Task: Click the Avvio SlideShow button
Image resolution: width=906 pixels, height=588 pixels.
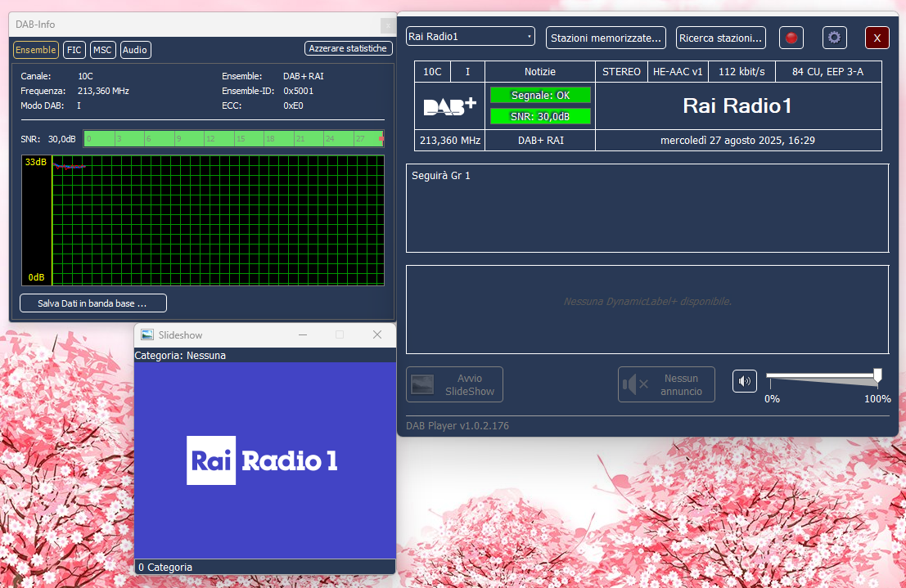Action: click(x=455, y=384)
